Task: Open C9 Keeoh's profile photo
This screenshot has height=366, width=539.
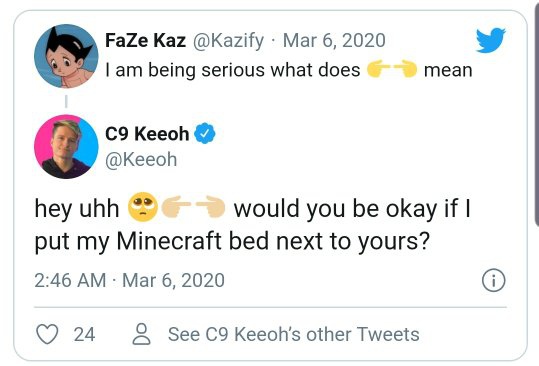Action: pyautogui.click(x=66, y=147)
